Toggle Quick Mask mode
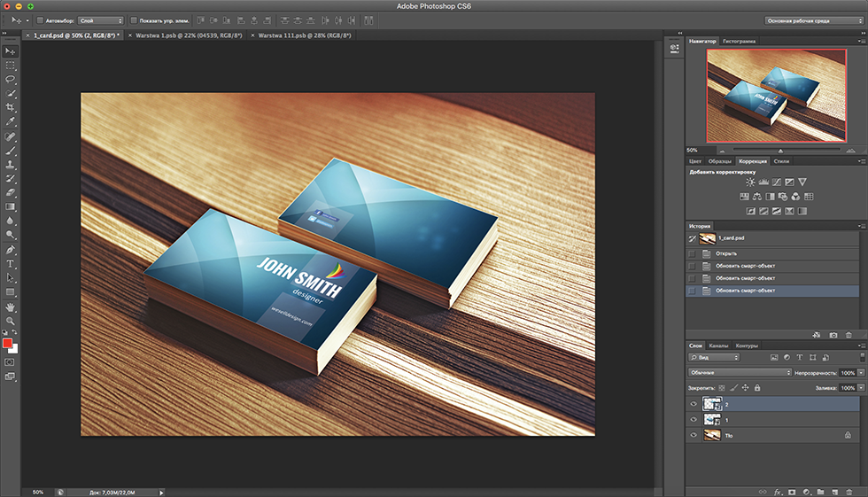Image resolution: width=868 pixels, height=497 pixels. [10, 362]
